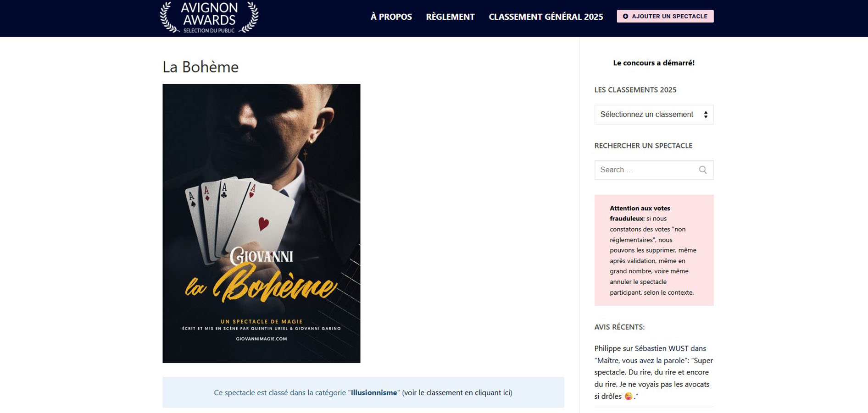Focus the Search text field
Viewport: 868px width, 413px height.
pos(646,170)
